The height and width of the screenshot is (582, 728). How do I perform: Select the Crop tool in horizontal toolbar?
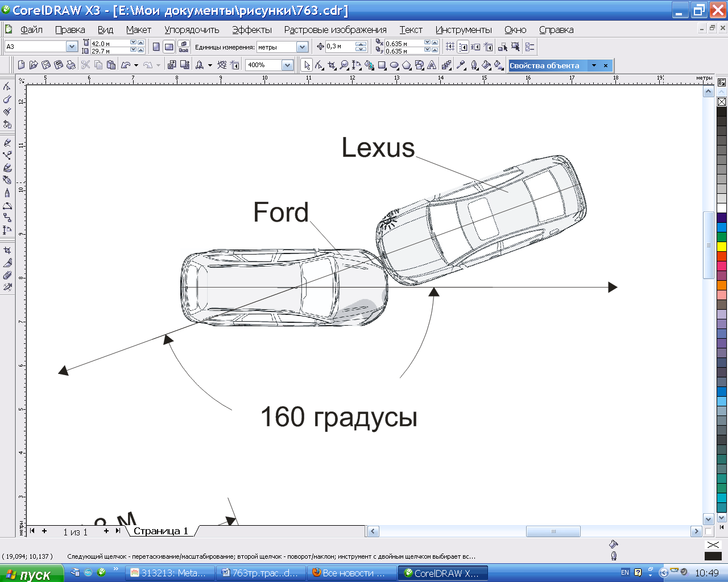332,65
